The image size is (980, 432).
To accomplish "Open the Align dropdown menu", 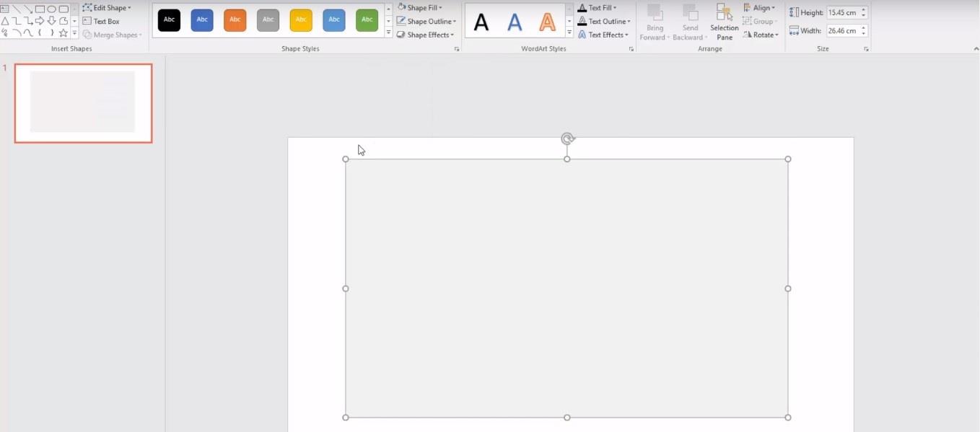I will click(759, 8).
